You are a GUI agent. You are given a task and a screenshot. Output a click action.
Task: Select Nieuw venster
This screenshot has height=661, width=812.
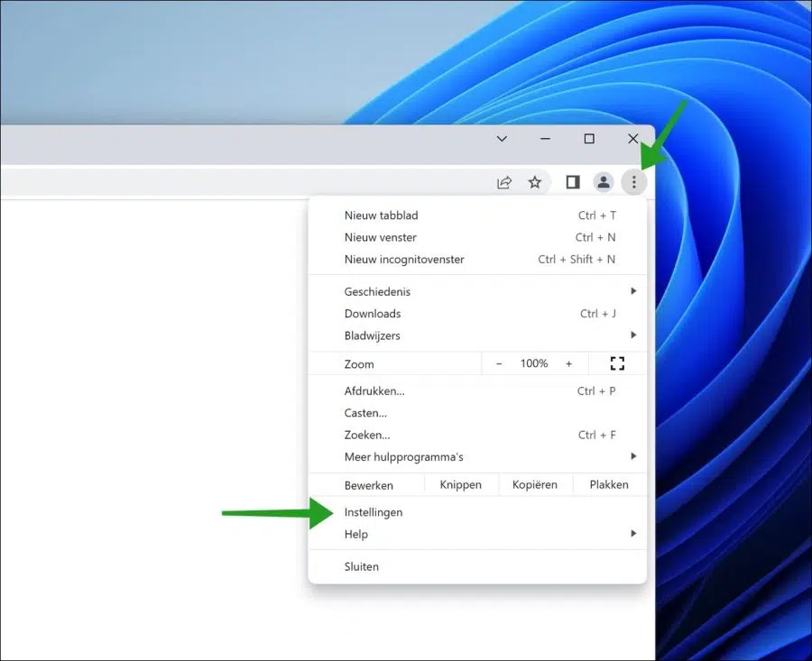pos(477,237)
